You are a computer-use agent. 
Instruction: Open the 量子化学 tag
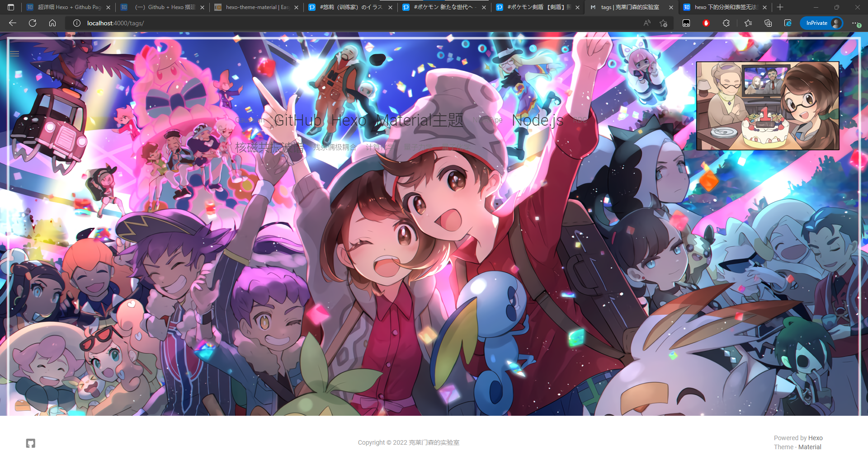[x=456, y=147]
